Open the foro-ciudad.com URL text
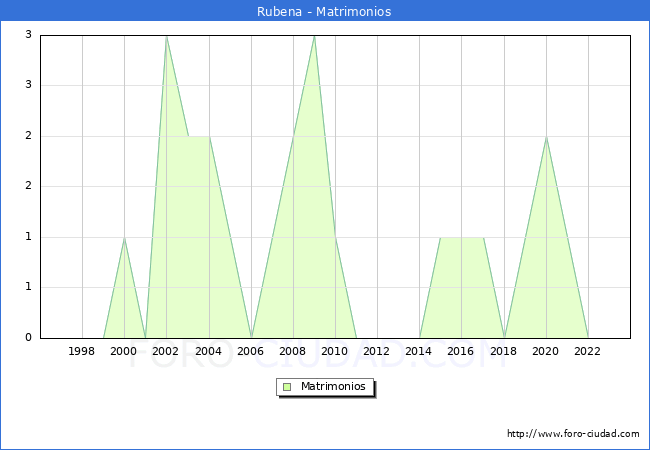This screenshot has width=650, height=450. click(x=573, y=434)
